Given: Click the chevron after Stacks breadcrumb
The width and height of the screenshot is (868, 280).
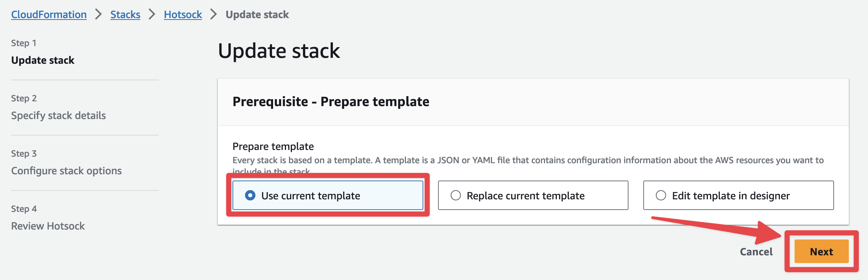Looking at the screenshot, I should click(152, 14).
